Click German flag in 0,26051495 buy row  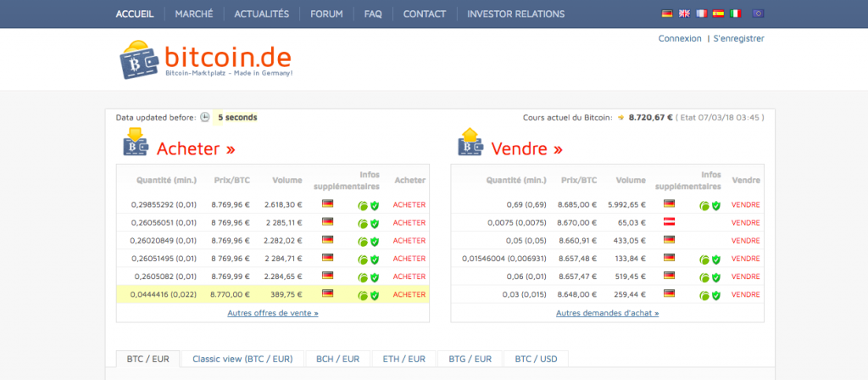pyautogui.click(x=328, y=257)
